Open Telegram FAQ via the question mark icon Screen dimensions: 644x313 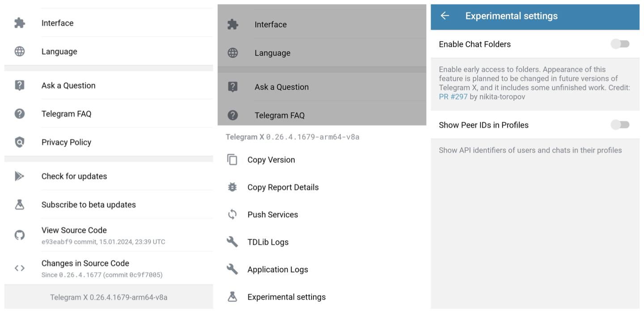(20, 114)
